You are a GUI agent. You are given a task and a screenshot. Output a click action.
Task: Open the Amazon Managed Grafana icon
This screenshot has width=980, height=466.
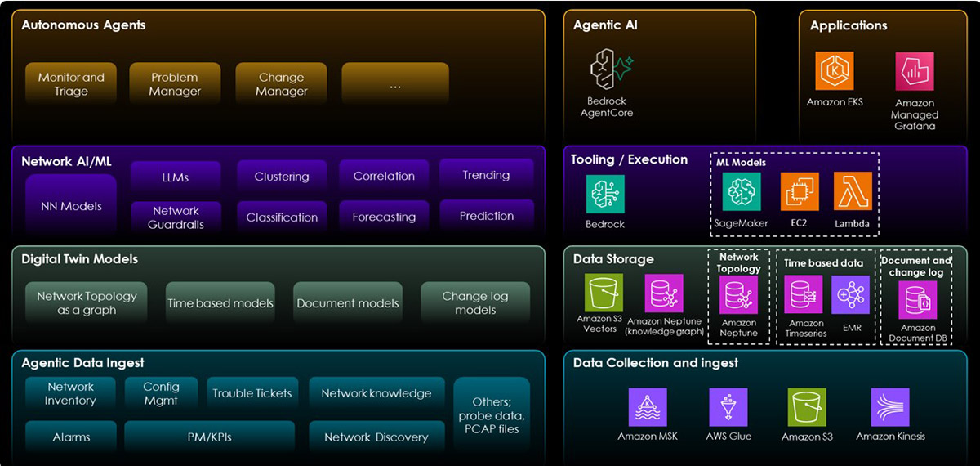coord(914,72)
